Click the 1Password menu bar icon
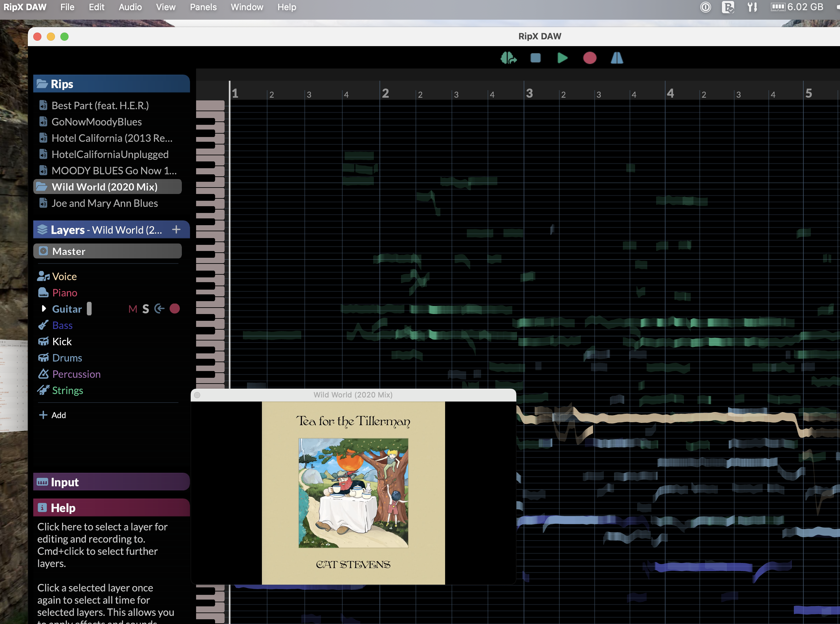The image size is (840, 624). coord(705,7)
